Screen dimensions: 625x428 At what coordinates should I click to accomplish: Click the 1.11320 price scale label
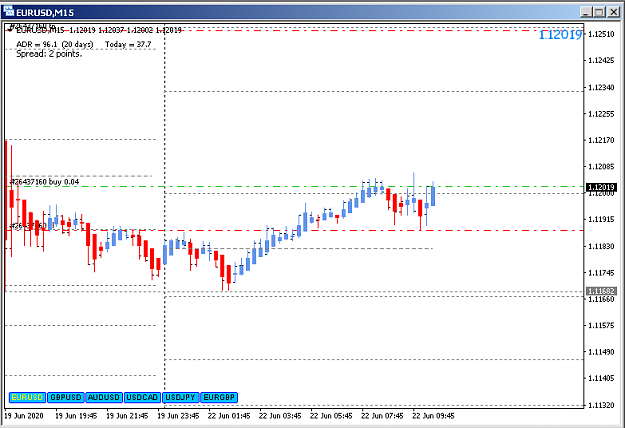click(x=601, y=405)
